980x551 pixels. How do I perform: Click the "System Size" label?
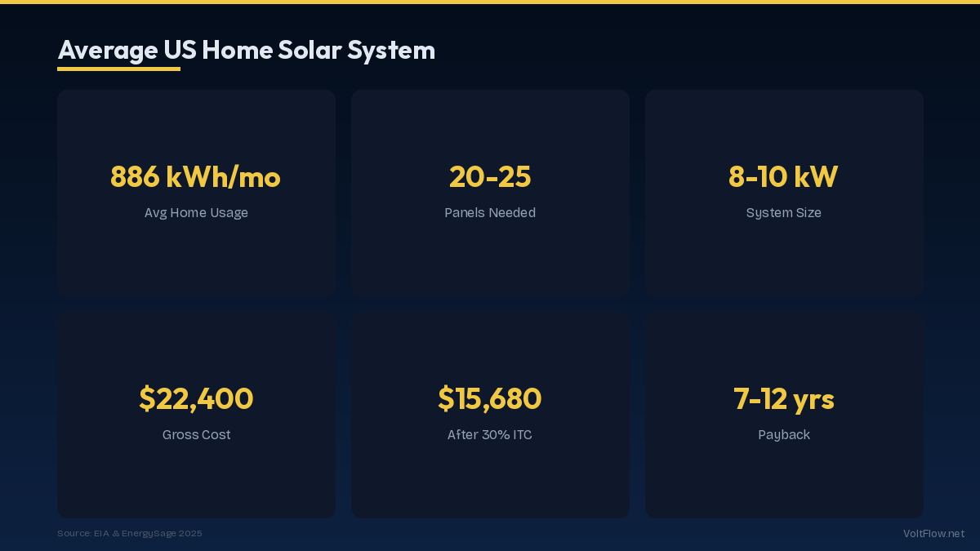pyautogui.click(x=783, y=213)
